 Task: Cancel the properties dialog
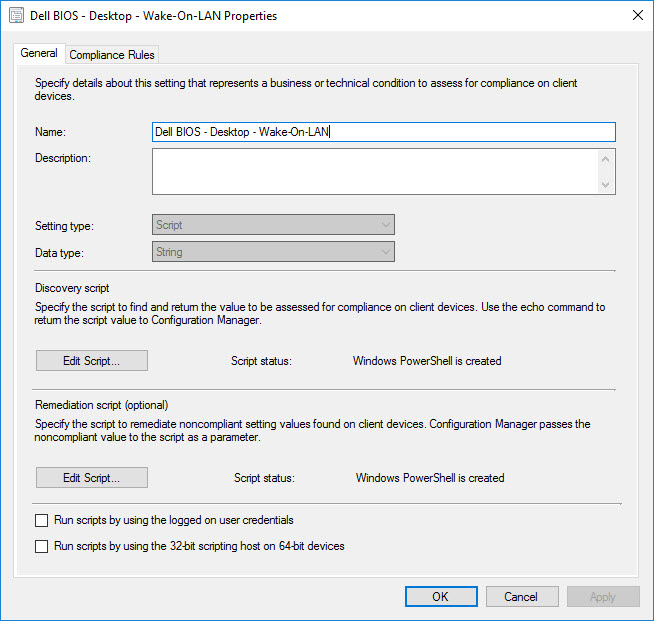click(x=521, y=597)
